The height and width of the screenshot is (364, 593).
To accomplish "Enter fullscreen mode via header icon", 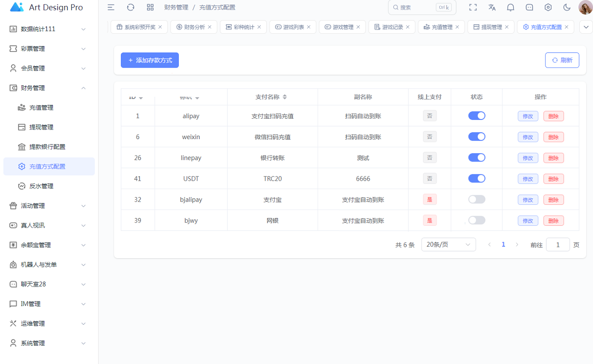I will 473,7.
